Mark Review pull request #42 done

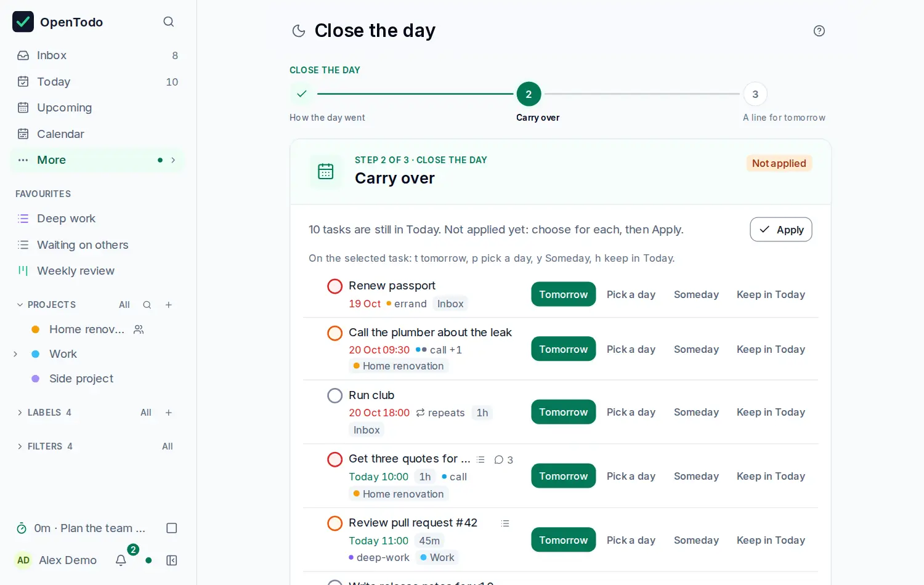(x=334, y=523)
